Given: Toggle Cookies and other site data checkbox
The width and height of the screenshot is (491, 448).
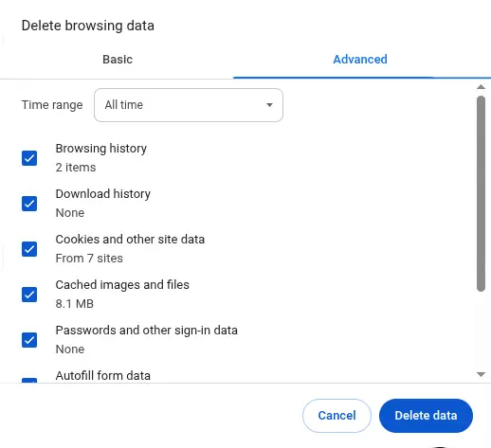Looking at the screenshot, I should (29, 249).
